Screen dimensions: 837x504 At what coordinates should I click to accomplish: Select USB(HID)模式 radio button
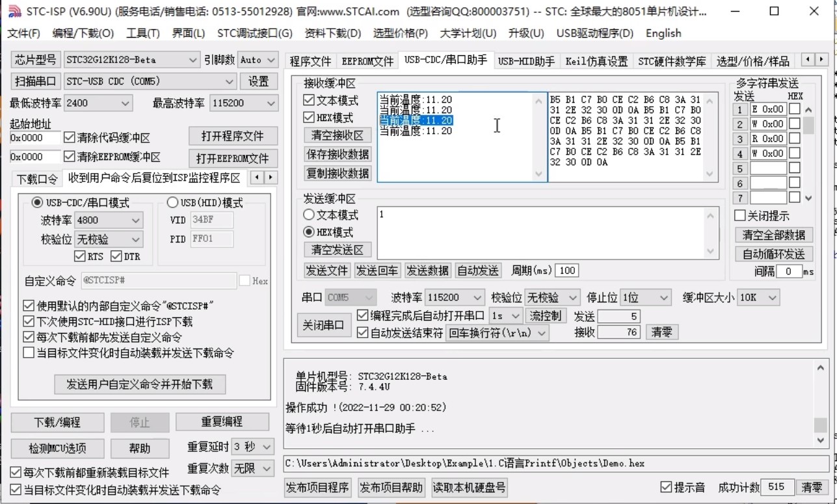click(172, 203)
